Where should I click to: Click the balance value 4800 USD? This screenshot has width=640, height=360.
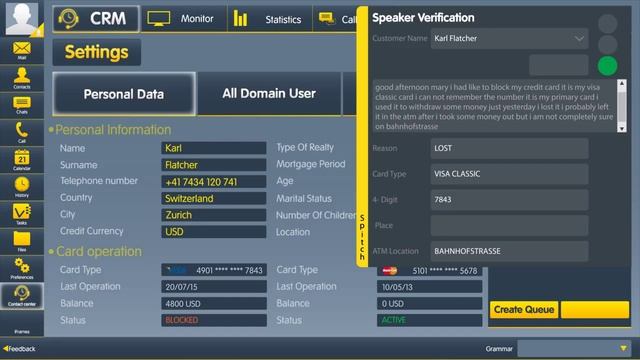[214, 304]
